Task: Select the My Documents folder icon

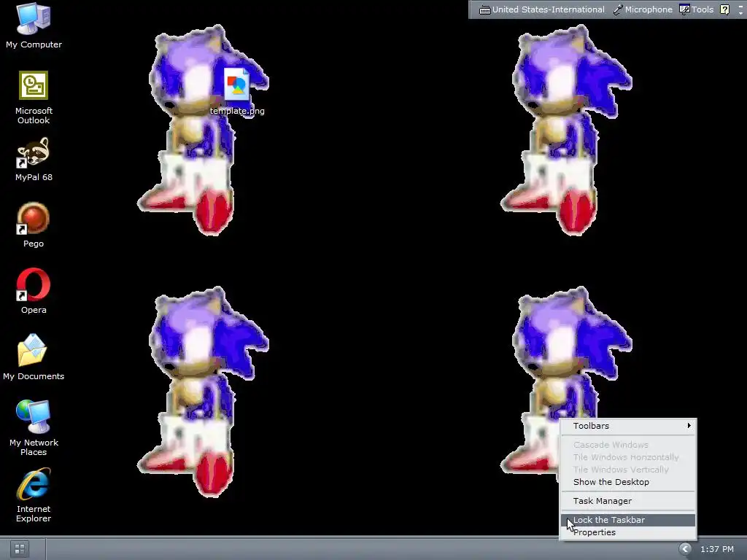Action: (x=32, y=350)
